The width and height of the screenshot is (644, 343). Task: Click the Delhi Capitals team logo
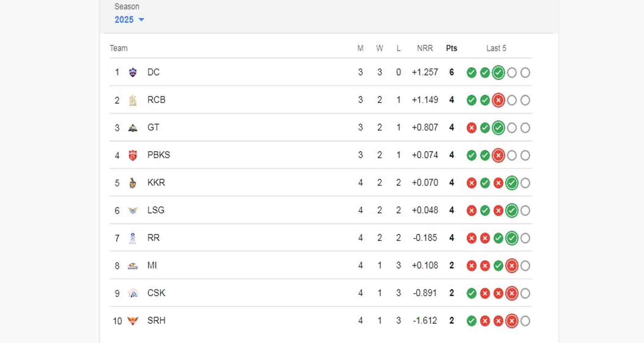(133, 72)
